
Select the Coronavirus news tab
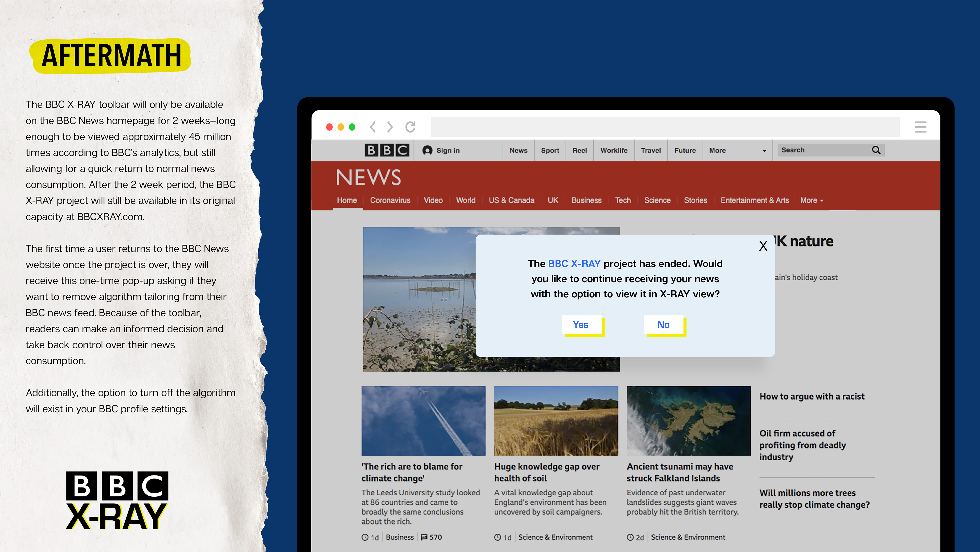[390, 201]
